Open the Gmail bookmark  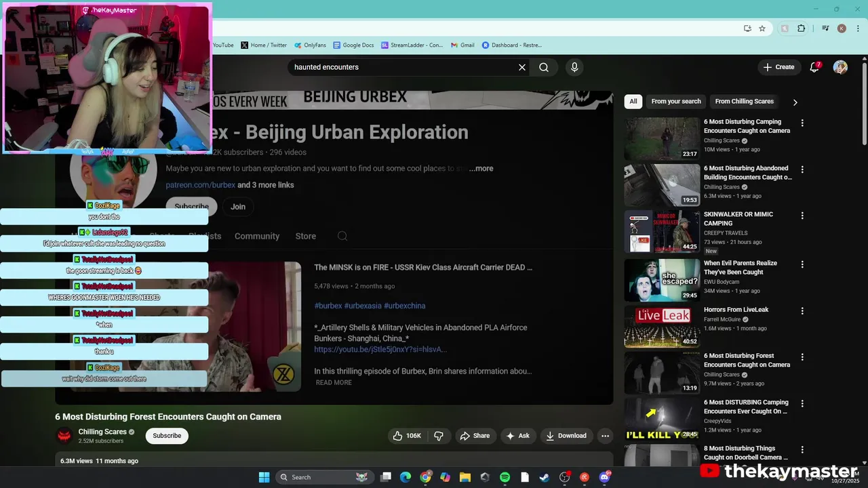pyautogui.click(x=462, y=45)
